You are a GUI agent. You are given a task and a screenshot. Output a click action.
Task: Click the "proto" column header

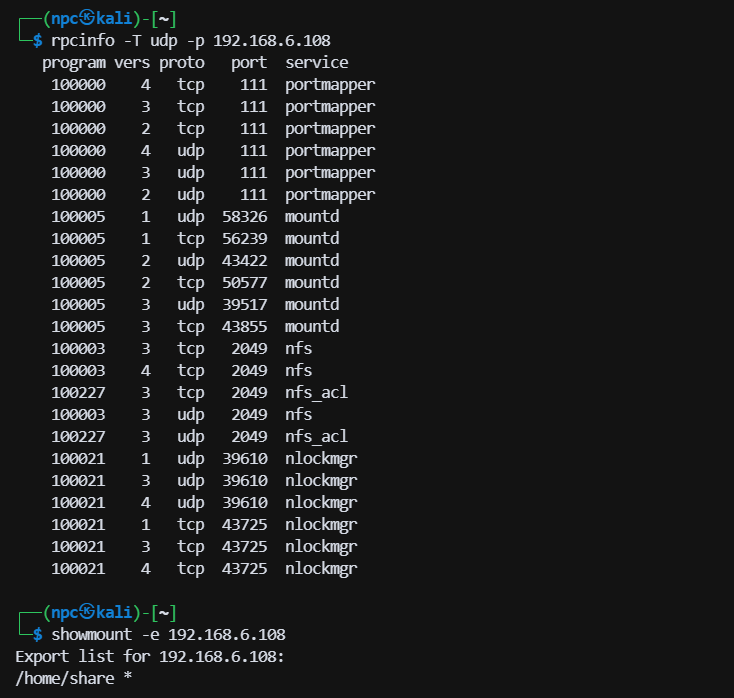(181, 62)
